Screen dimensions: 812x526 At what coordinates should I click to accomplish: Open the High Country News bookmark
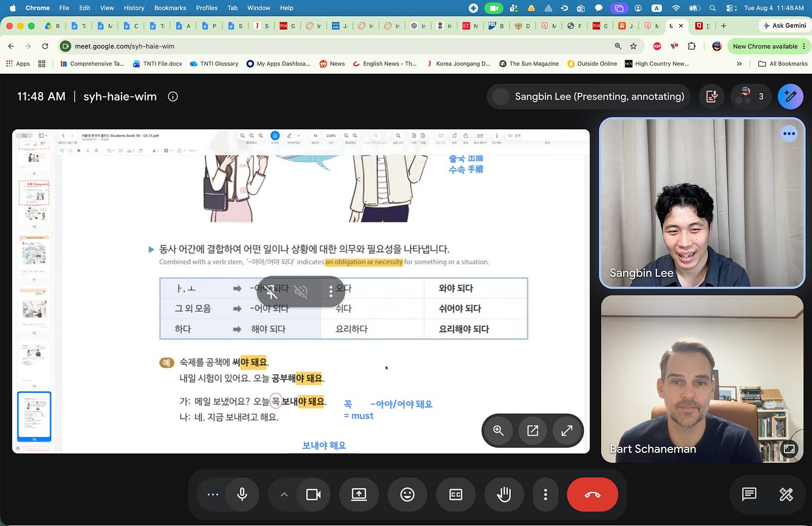coord(657,64)
